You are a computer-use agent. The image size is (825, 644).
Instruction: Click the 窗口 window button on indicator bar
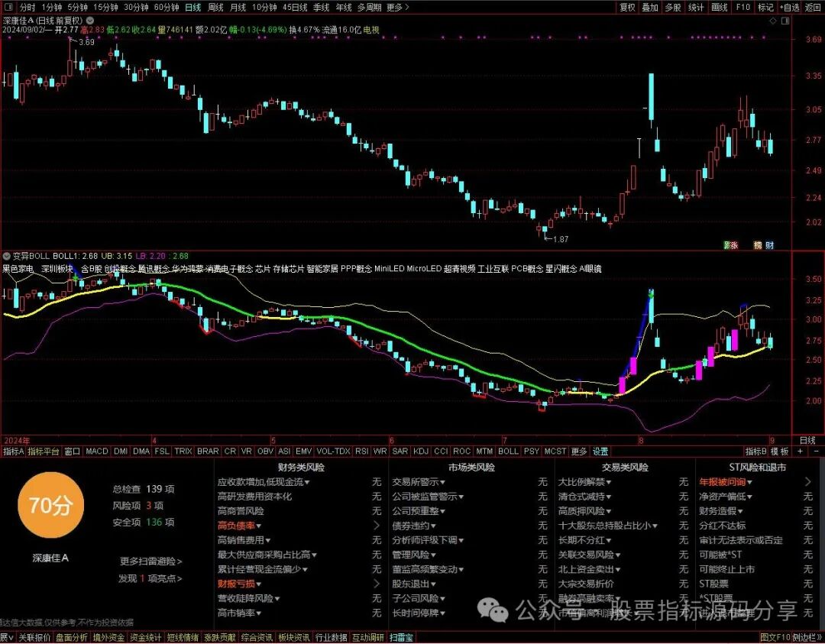coord(72,451)
